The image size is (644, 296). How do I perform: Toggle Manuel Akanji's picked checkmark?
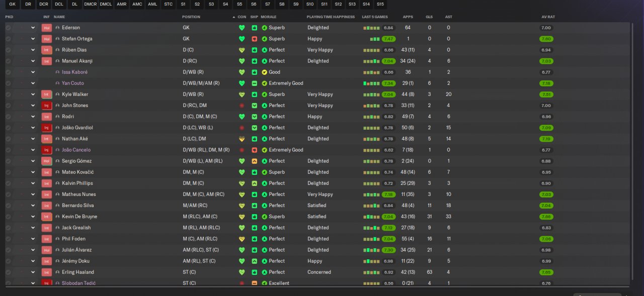tap(8, 61)
